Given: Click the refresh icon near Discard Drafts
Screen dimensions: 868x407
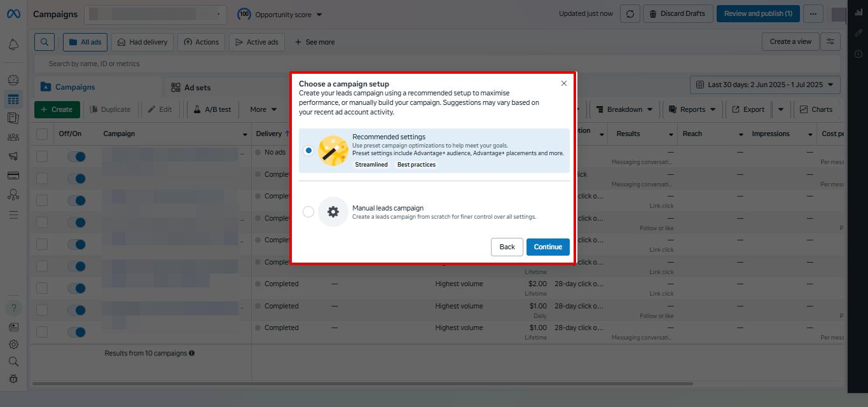Looking at the screenshot, I should coord(630,14).
